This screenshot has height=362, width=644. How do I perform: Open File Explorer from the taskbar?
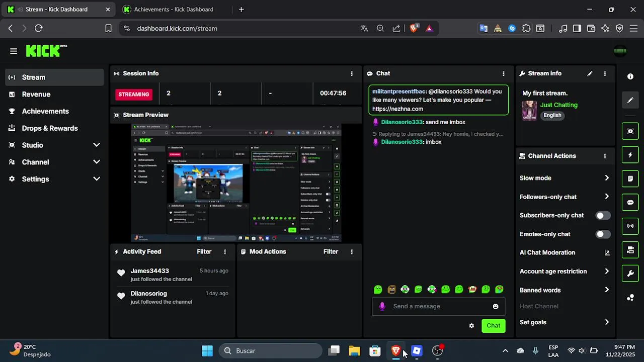click(355, 351)
